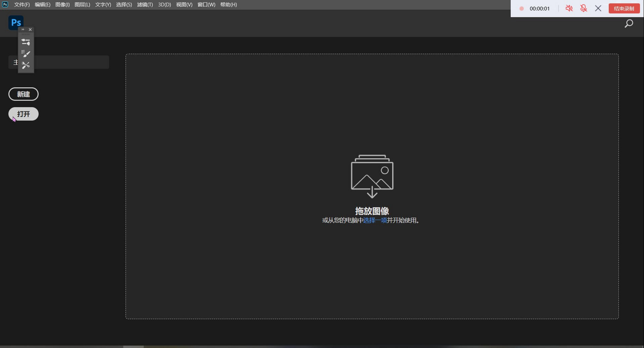This screenshot has width=644, height=348.
Task: Toggle the recording microphone mute icon
Action: click(x=583, y=8)
